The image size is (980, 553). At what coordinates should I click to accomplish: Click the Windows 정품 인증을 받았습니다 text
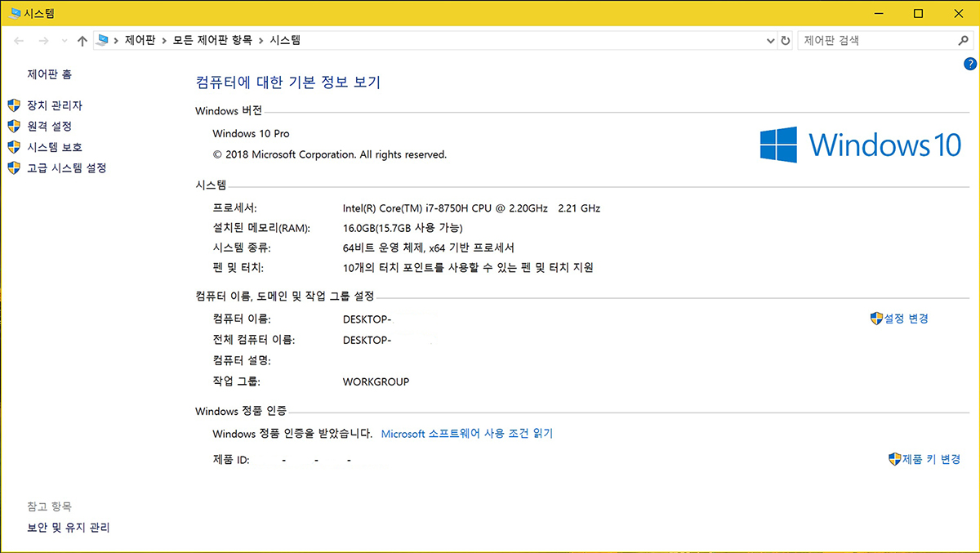(x=292, y=434)
